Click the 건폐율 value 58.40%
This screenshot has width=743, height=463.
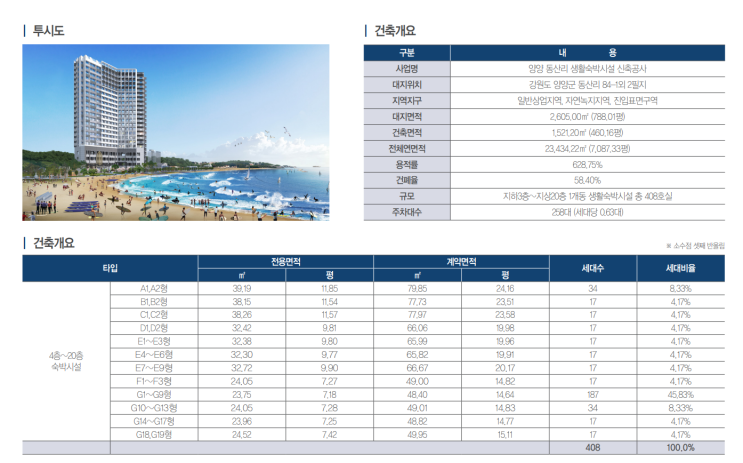(588, 181)
